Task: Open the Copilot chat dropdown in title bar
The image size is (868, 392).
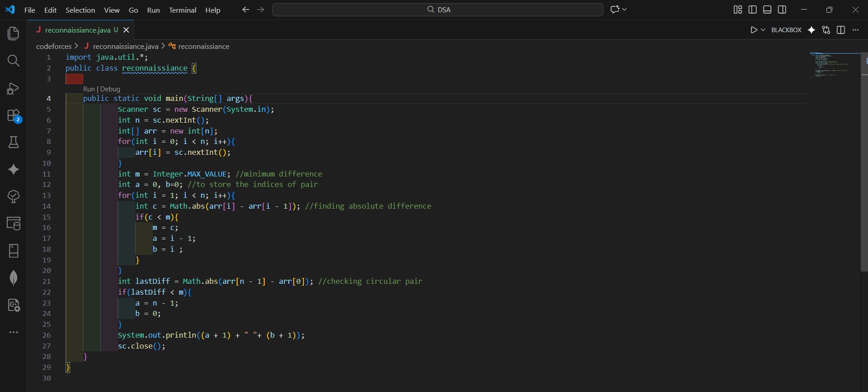Action: [625, 10]
